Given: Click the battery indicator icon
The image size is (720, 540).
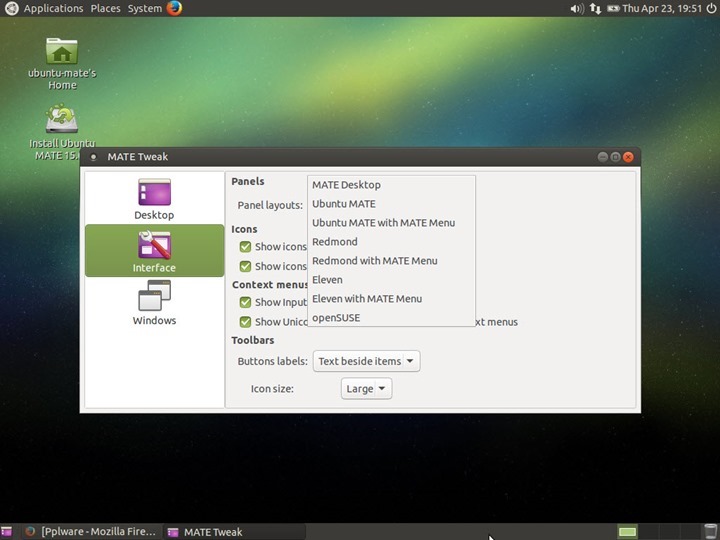Looking at the screenshot, I should point(613,8).
